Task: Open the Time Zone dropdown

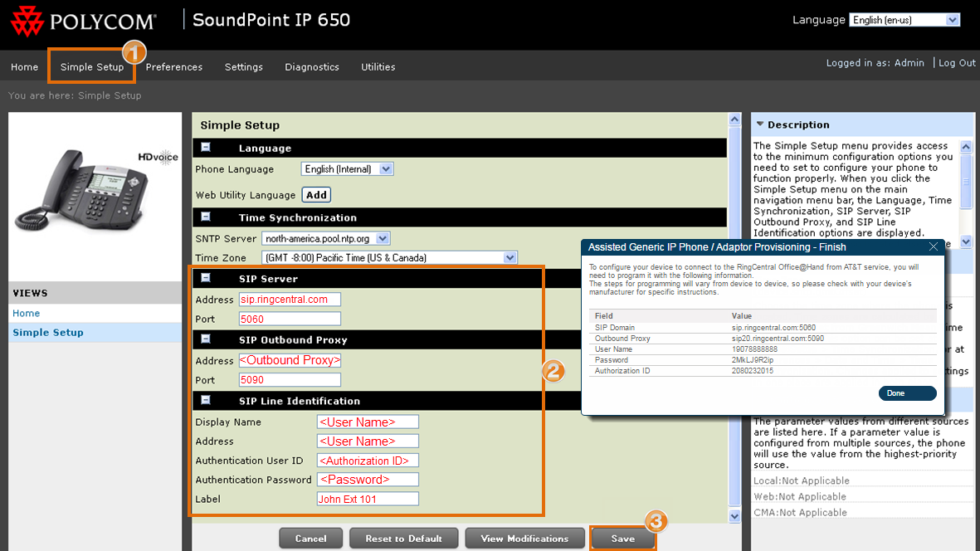Action: (x=389, y=257)
